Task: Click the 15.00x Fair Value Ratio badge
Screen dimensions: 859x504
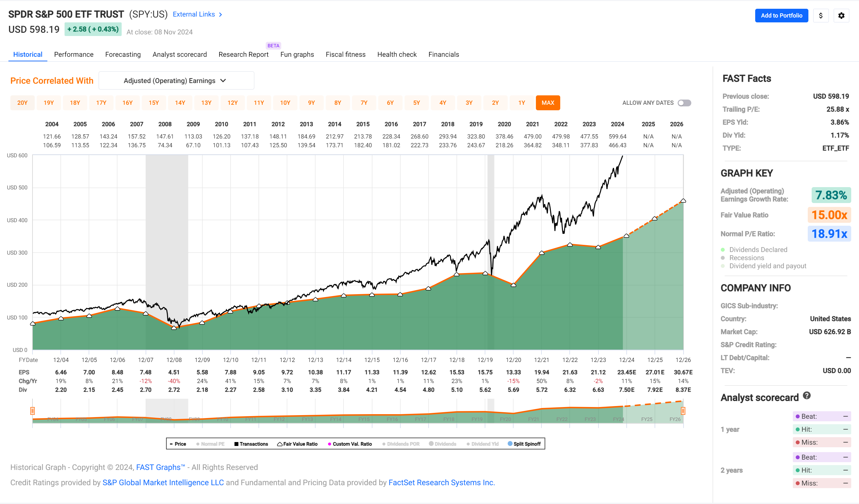Action: tap(829, 215)
